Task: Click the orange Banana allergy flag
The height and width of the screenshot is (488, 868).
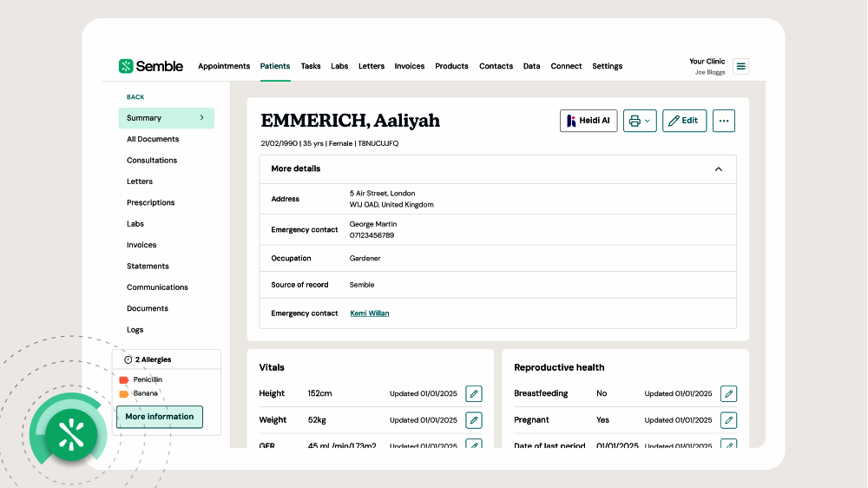Action: (x=124, y=394)
